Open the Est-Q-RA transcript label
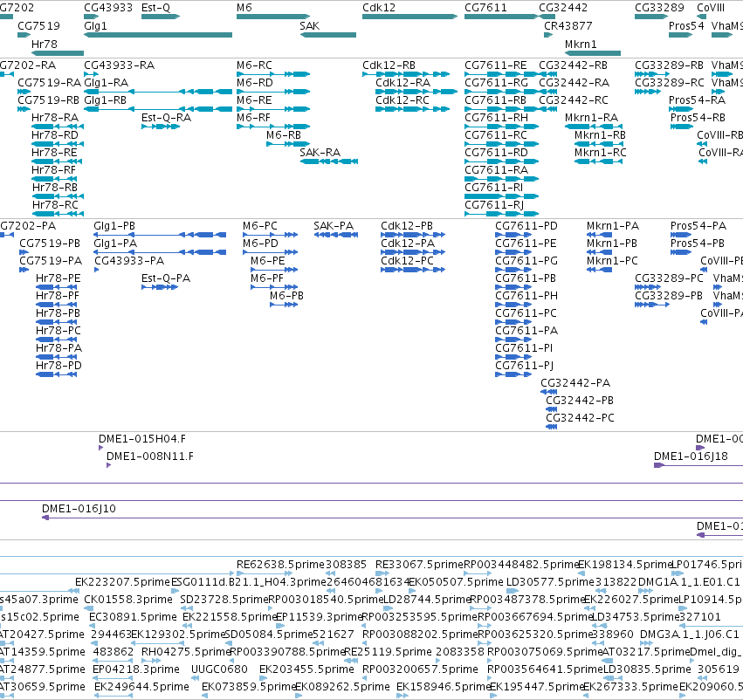Viewport: 743px width, 700px height. click(166, 118)
